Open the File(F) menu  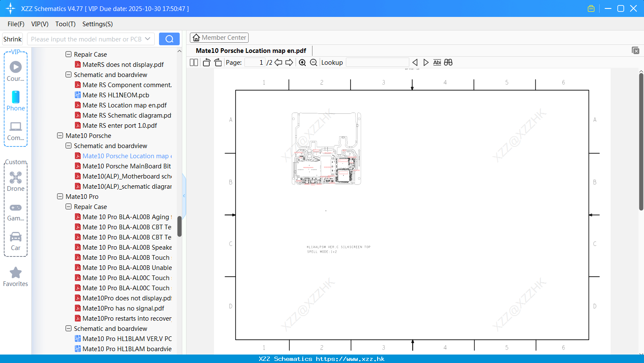[x=16, y=24]
